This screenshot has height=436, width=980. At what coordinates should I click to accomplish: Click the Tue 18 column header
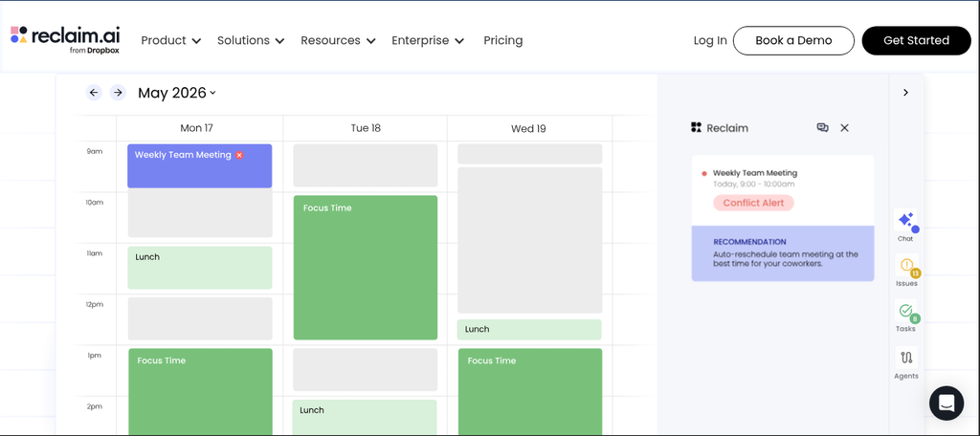(366, 128)
